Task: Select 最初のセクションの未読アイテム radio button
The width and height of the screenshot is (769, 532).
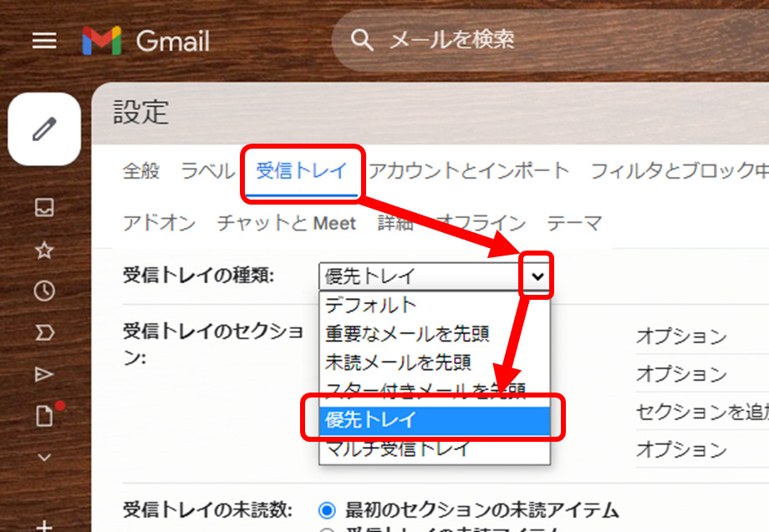Action: click(327, 510)
